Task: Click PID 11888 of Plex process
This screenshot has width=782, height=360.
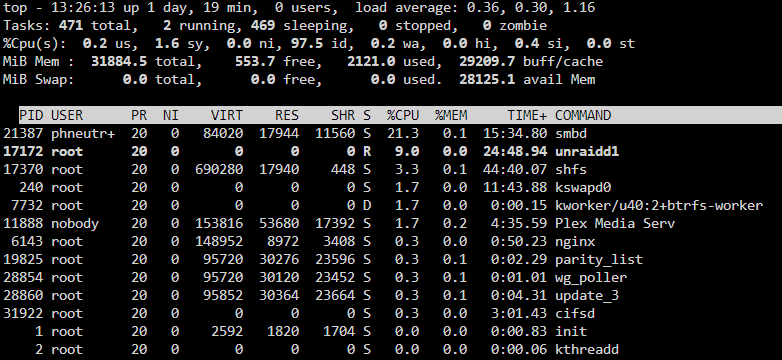Action: pos(23,223)
